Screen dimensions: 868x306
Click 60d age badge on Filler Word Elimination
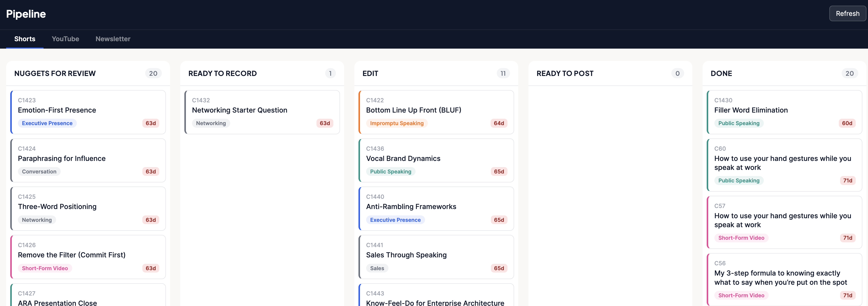coord(847,123)
